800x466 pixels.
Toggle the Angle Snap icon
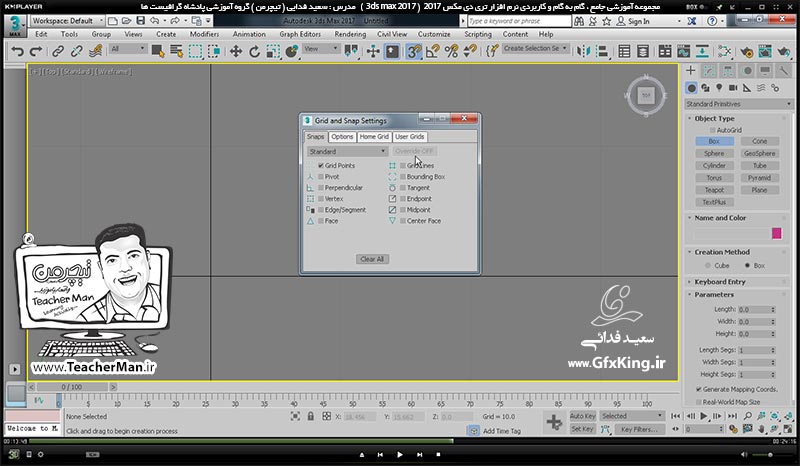(433, 52)
